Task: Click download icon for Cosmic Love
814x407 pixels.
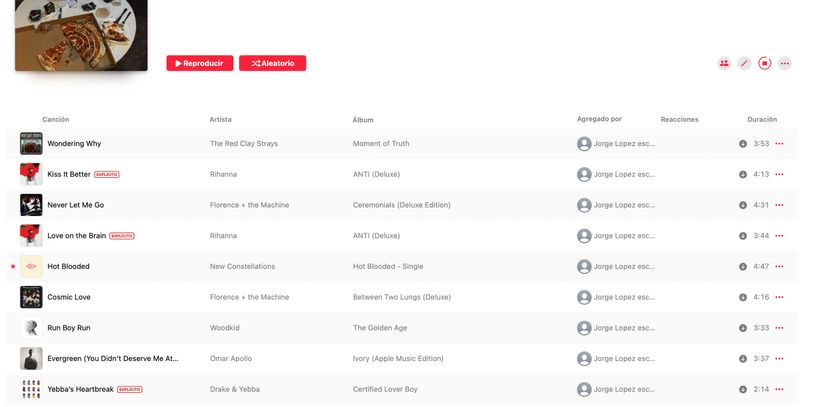Action: coord(743,297)
